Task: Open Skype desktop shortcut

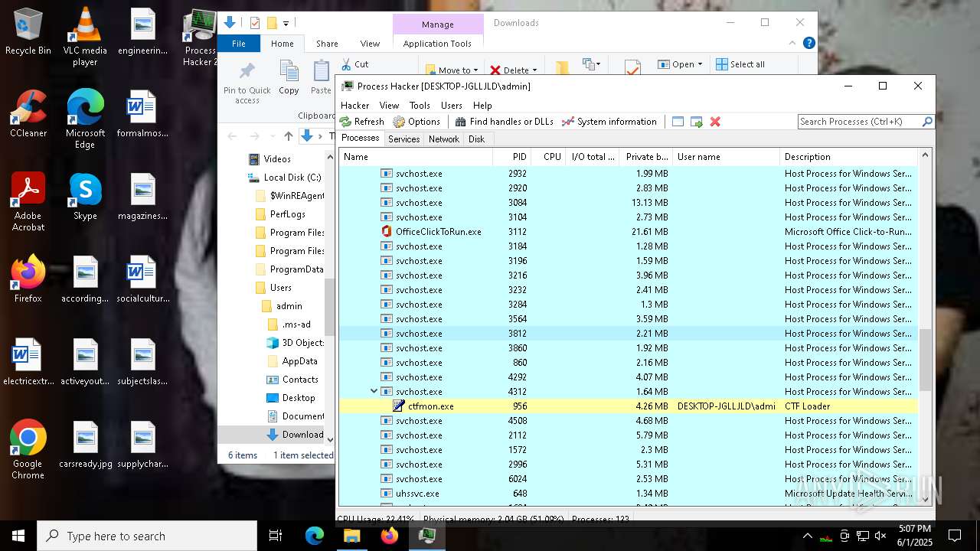Action: point(85,197)
